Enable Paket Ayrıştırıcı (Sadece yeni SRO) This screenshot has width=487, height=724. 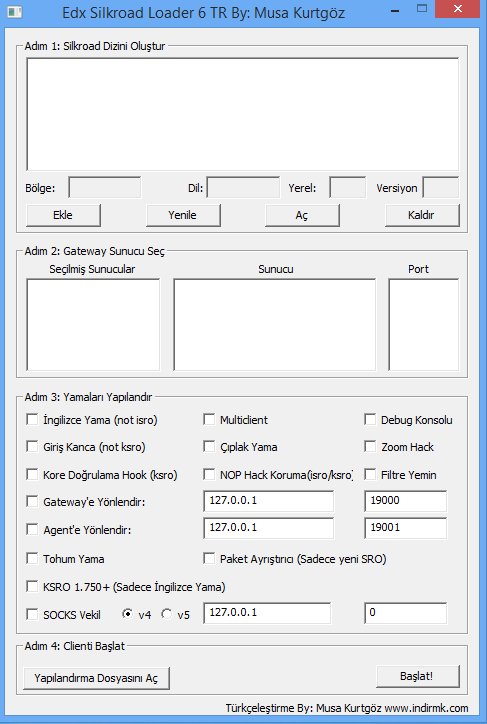click(209, 559)
